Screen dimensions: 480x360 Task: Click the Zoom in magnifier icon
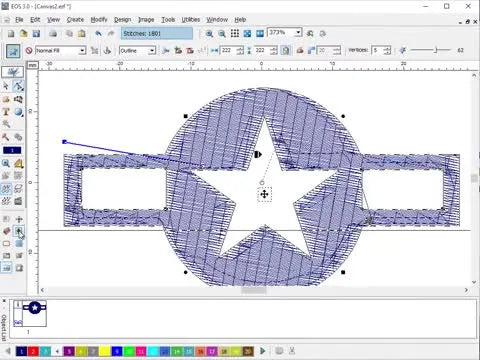coord(209,34)
